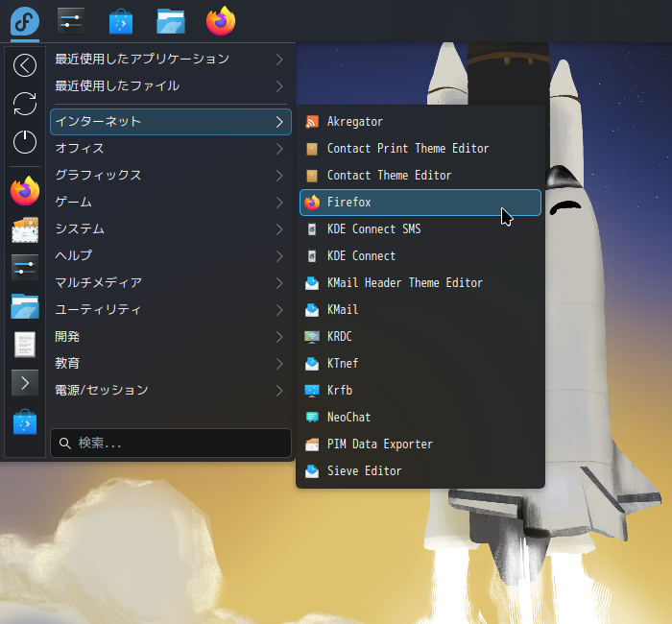
Task: Click the Sieve Editor mail icon
Action: 312,471
